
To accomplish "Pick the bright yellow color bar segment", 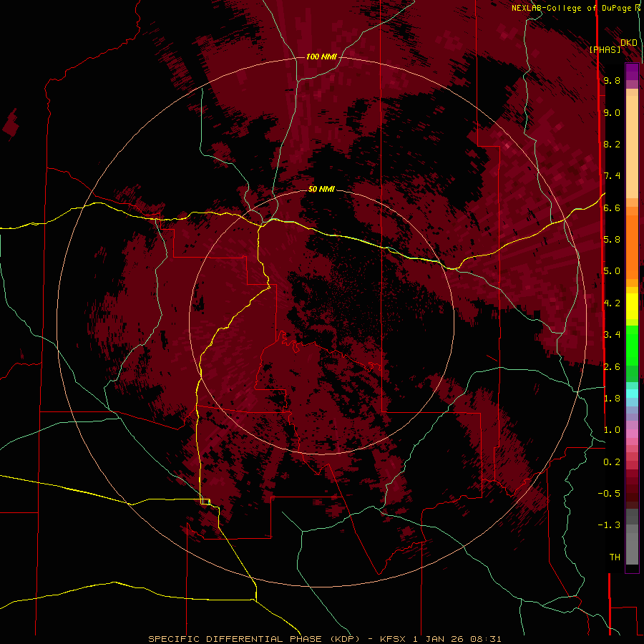I will (x=632, y=306).
